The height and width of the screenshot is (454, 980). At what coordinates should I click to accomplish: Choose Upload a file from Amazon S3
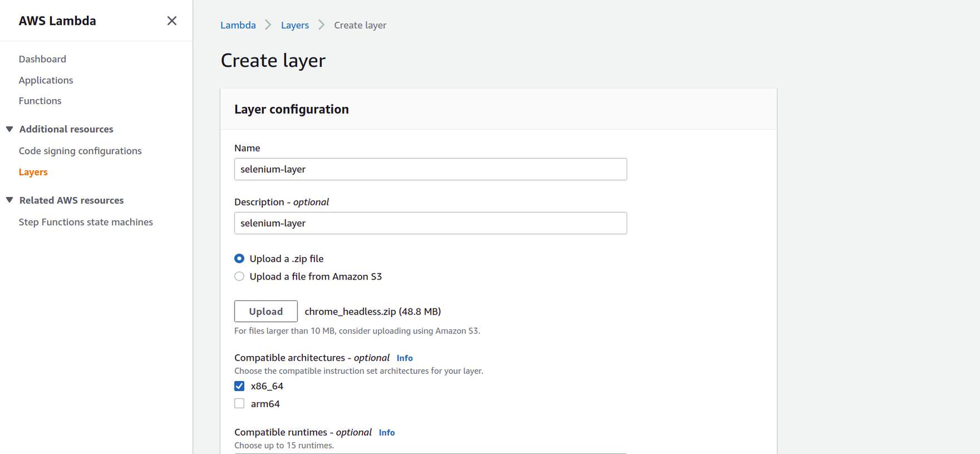click(x=239, y=277)
